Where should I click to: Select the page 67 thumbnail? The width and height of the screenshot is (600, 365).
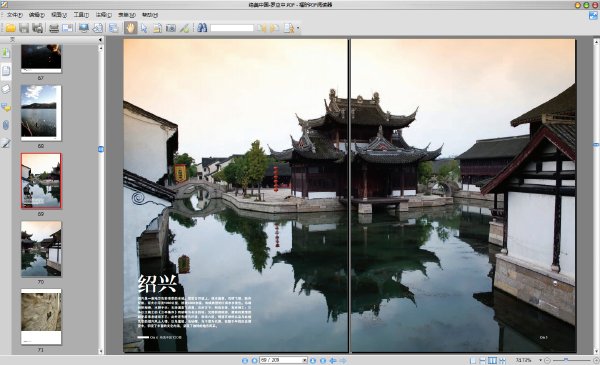41,59
